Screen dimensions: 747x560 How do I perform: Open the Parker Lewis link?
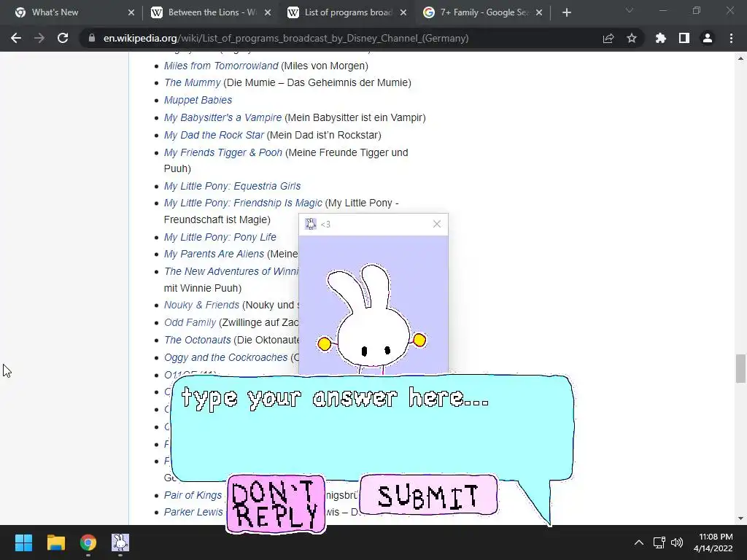pos(193,512)
